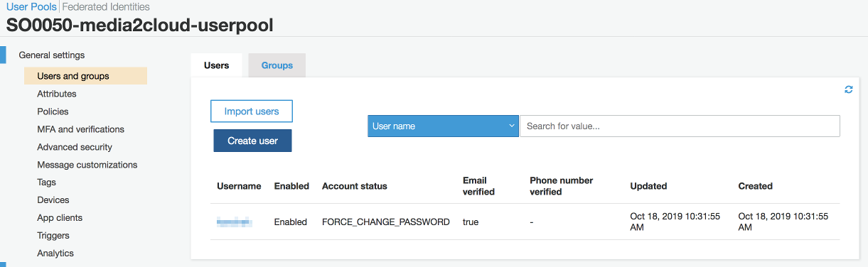Open Triggers in sidebar
The height and width of the screenshot is (267, 868).
(x=53, y=236)
